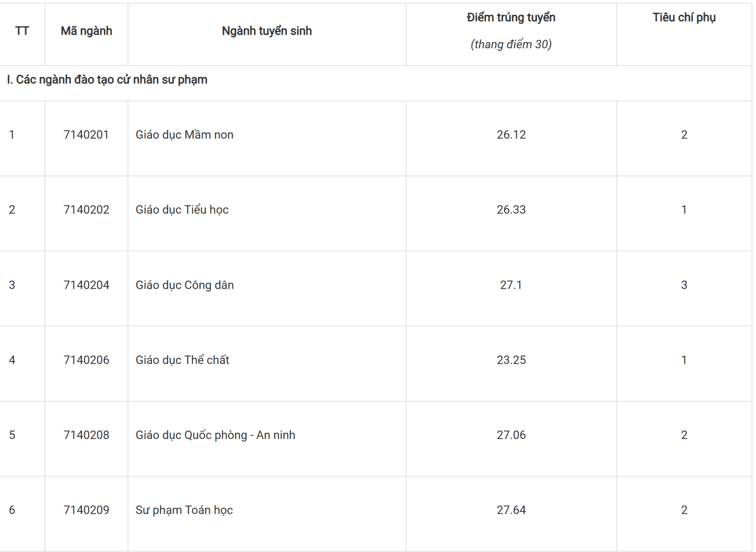Click the 'Điểm trúng tuyển' column header

[x=511, y=17]
